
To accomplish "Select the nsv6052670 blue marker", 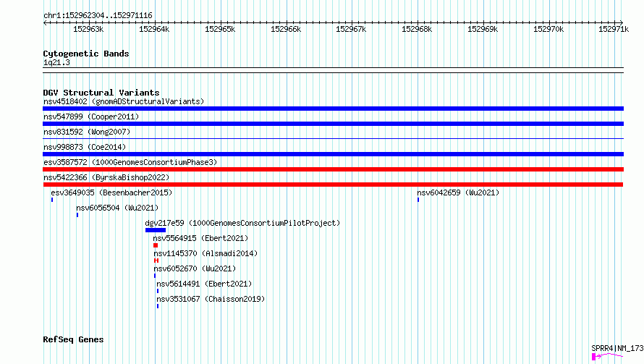I will [x=155, y=276].
